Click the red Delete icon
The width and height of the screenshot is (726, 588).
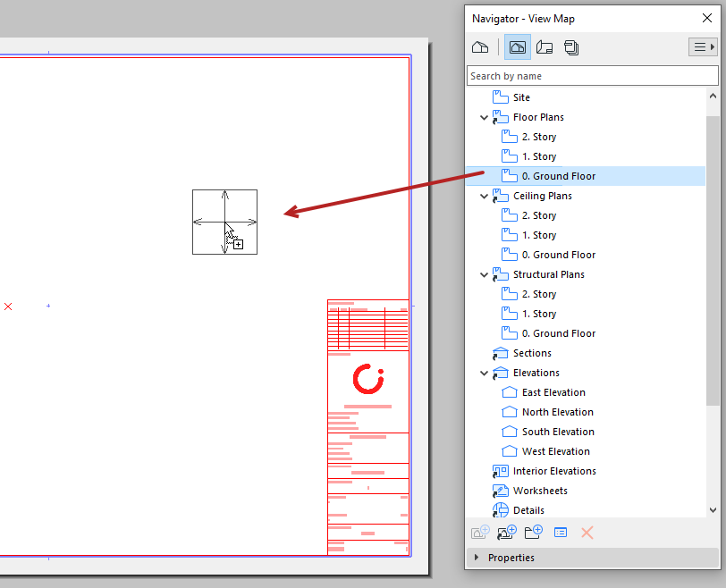[587, 533]
